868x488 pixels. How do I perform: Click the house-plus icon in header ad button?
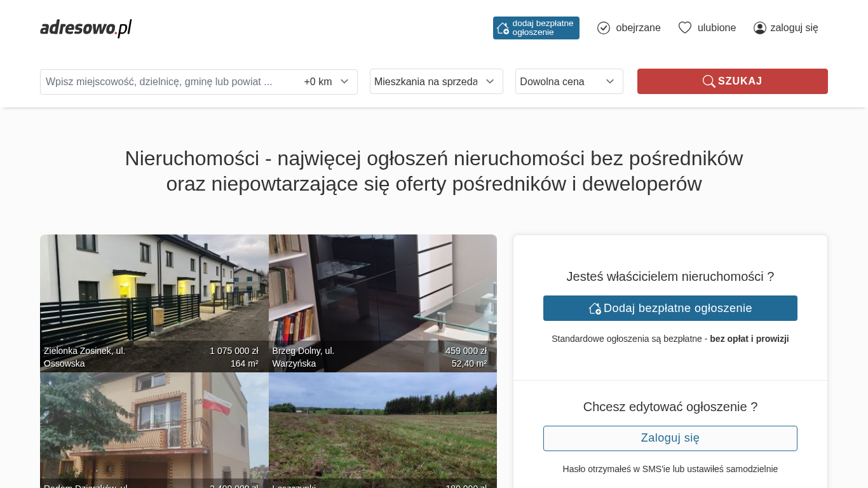coord(503,28)
